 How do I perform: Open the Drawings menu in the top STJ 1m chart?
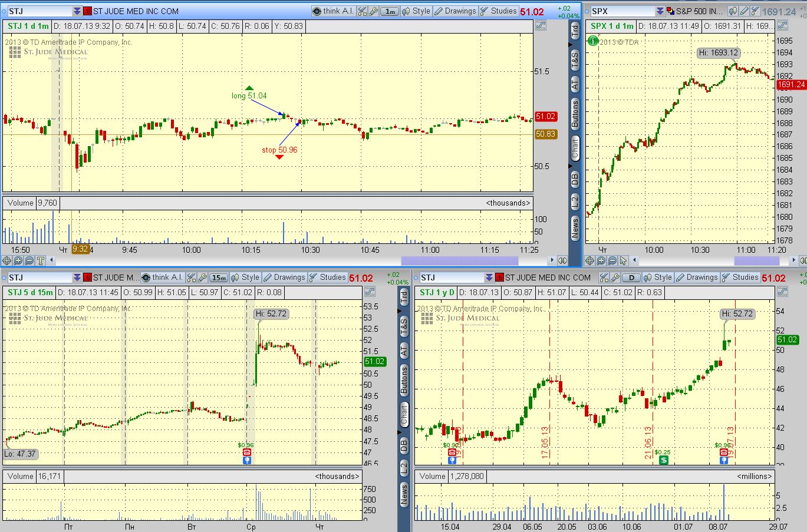tap(455, 11)
